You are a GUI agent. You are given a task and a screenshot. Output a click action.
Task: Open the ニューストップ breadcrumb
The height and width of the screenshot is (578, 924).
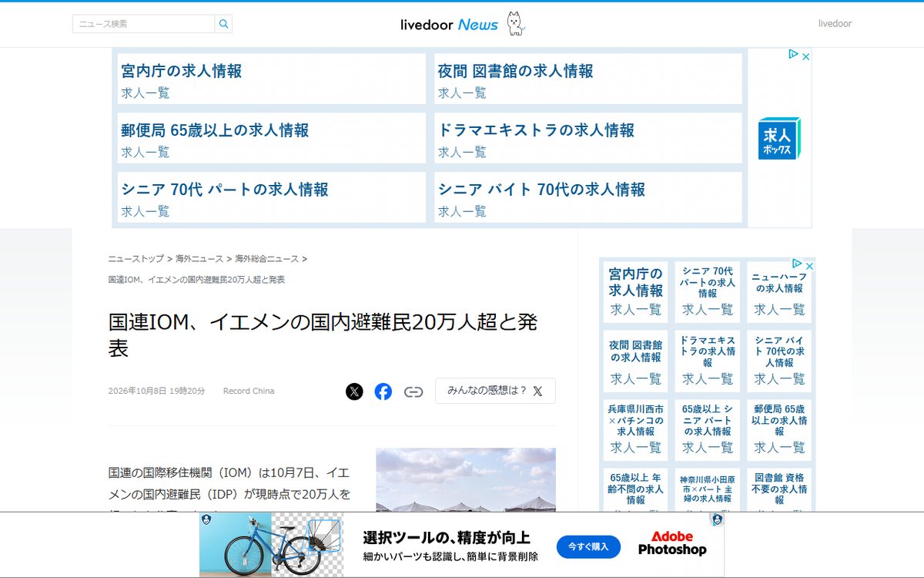pos(136,259)
